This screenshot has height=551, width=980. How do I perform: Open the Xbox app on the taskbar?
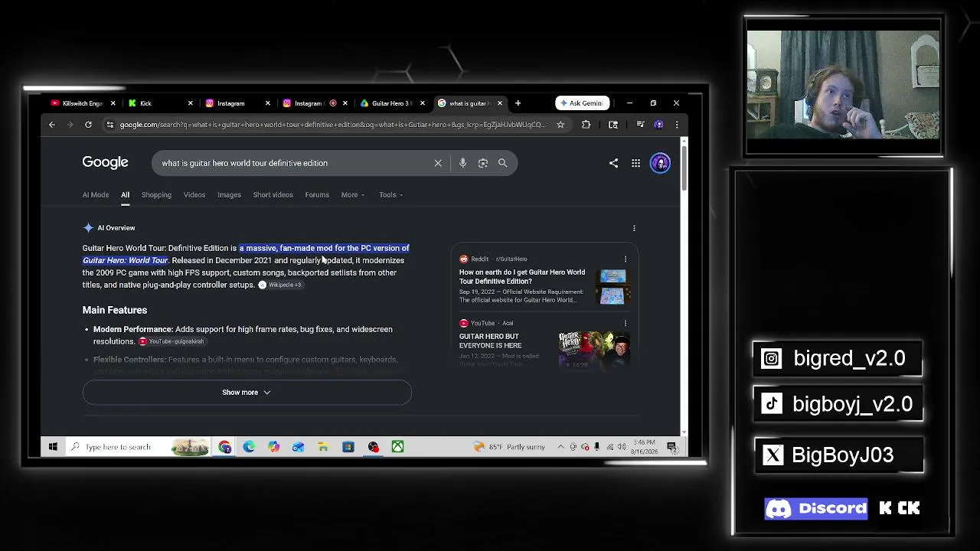click(x=397, y=447)
